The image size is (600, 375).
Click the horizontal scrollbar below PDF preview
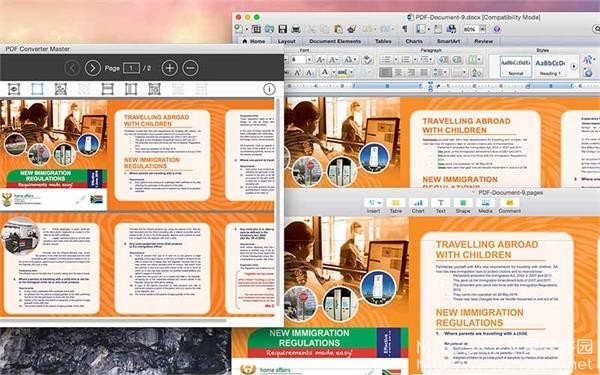point(114,320)
